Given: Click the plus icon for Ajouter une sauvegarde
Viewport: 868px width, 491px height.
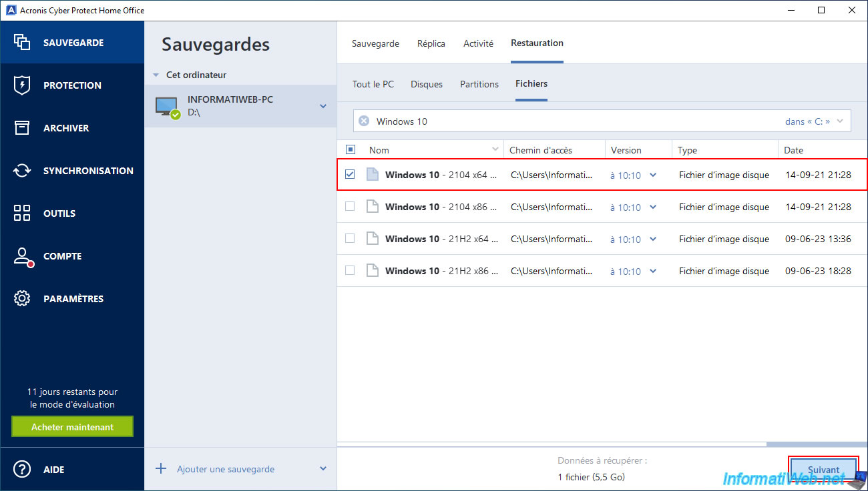Looking at the screenshot, I should click(x=161, y=469).
